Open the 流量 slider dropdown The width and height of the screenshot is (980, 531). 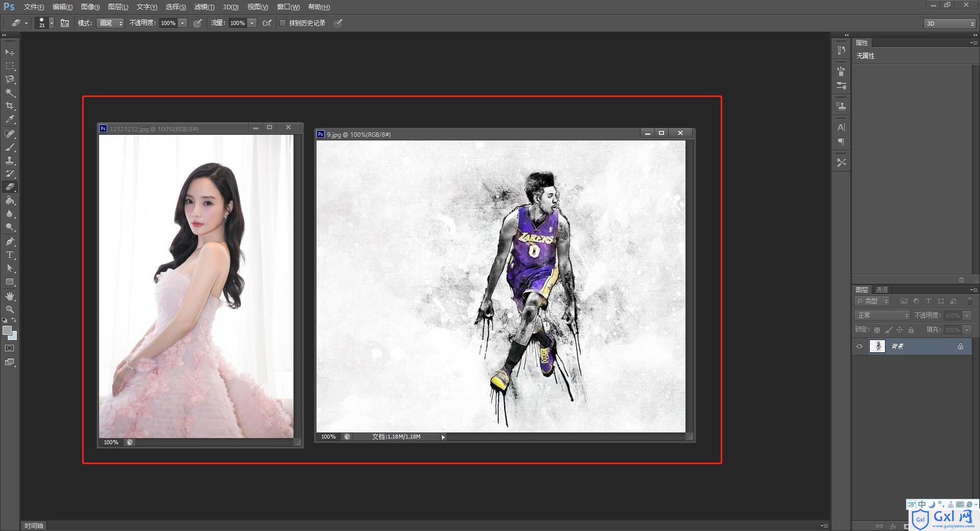pos(252,23)
